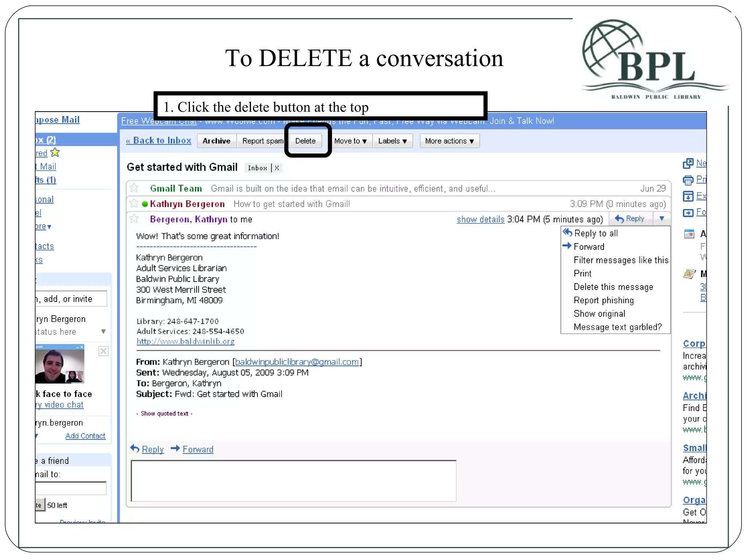The width and height of the screenshot is (747, 560).
Task: Click in the quick reply text box
Action: [294, 481]
